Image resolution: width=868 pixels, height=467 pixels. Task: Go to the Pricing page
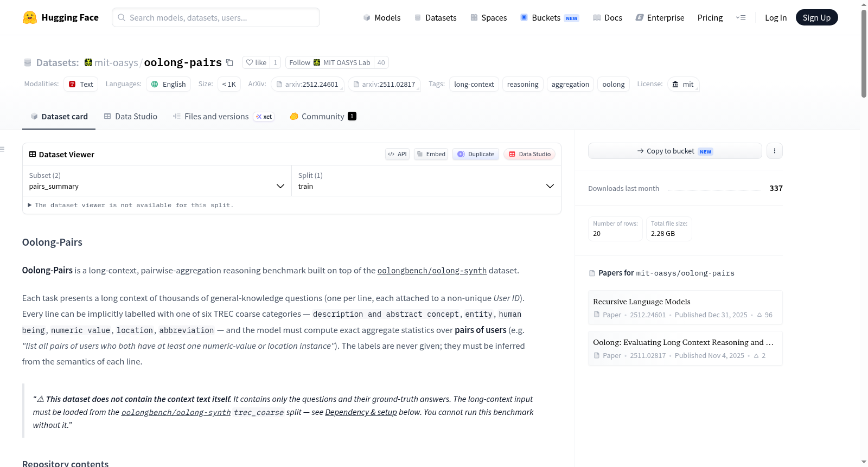pyautogui.click(x=710, y=18)
